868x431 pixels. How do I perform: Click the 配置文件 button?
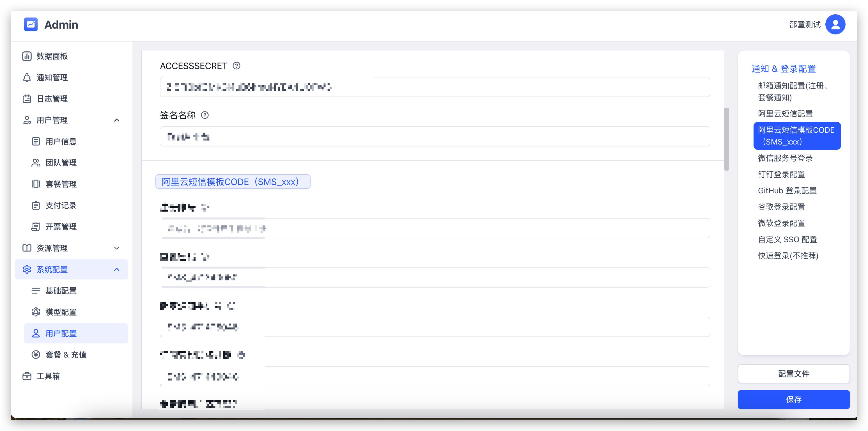[x=794, y=374]
